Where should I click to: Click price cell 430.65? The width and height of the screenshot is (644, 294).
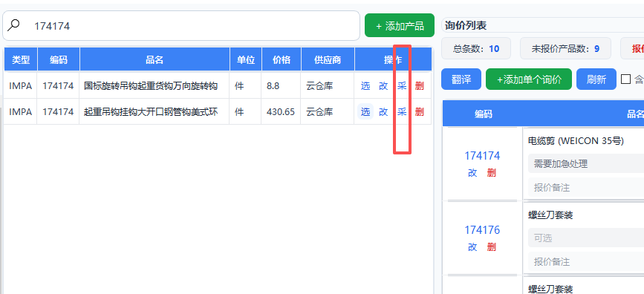click(281, 111)
